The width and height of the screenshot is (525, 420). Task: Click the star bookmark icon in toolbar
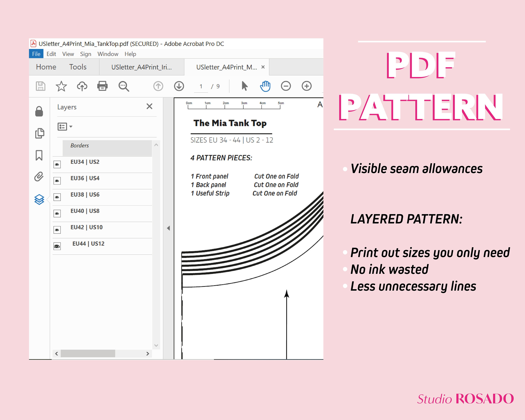pos(61,86)
